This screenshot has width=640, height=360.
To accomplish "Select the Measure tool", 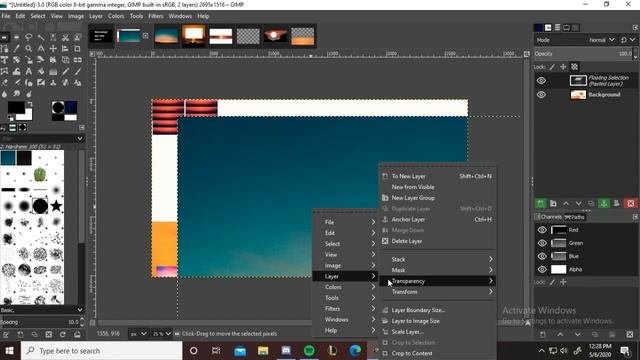I will (41, 49).
